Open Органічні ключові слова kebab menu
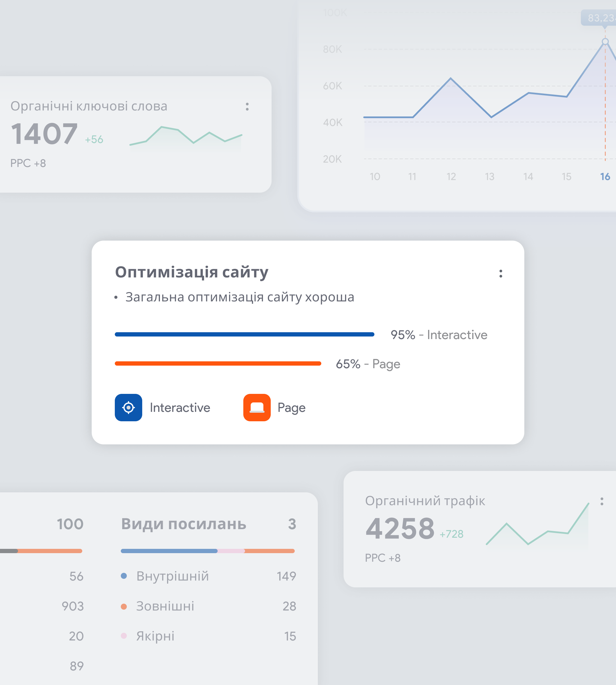The width and height of the screenshot is (616, 685). (x=247, y=106)
